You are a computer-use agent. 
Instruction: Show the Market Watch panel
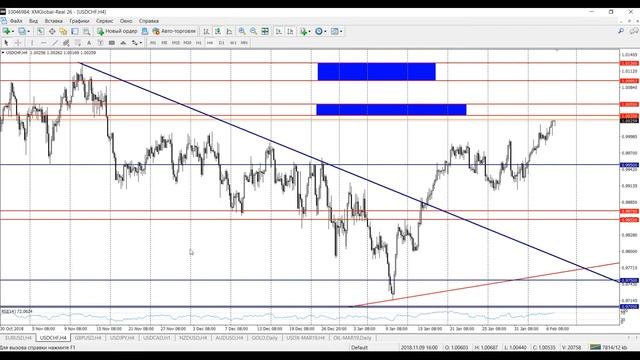coord(40,31)
